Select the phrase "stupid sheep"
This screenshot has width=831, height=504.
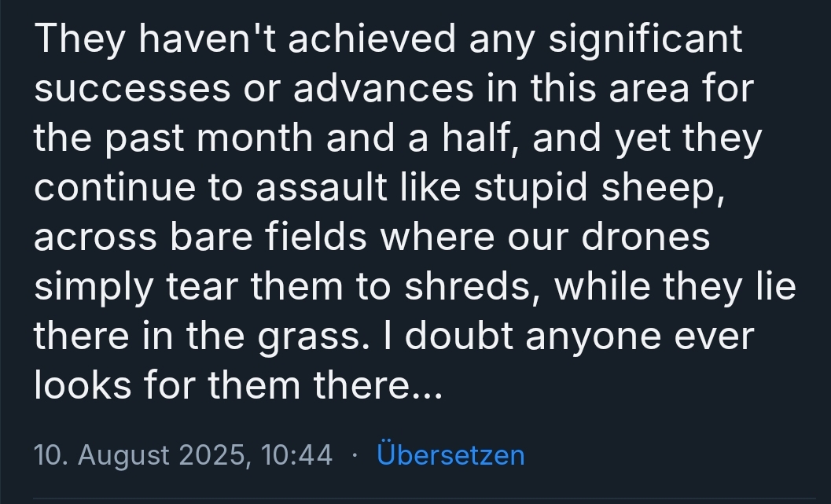click(x=599, y=188)
